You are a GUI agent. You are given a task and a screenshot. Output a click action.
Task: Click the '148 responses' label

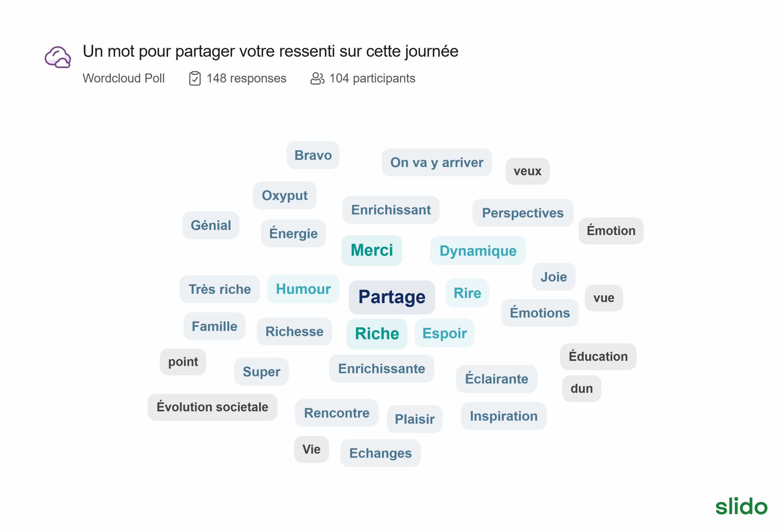[x=246, y=79]
